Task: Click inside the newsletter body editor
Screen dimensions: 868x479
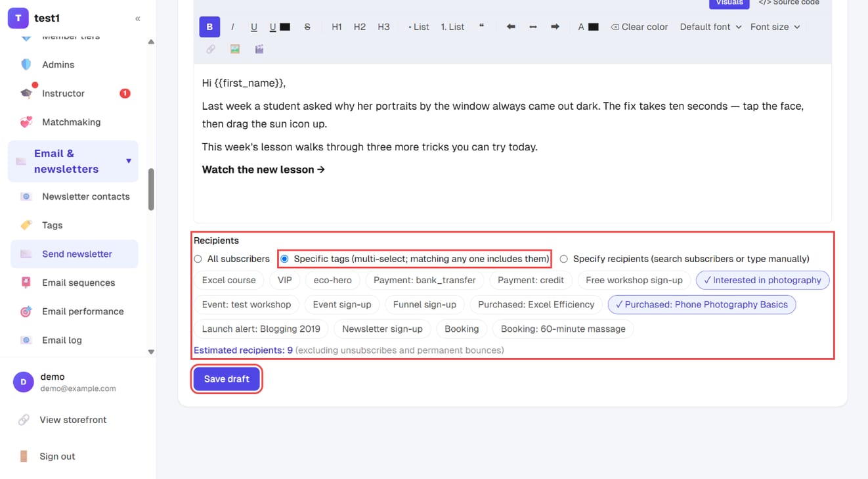Action: 512,143
